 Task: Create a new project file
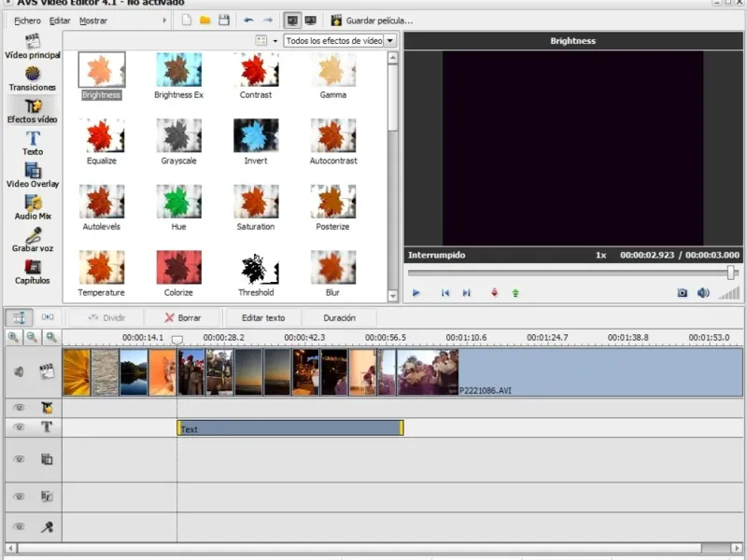coord(186,20)
